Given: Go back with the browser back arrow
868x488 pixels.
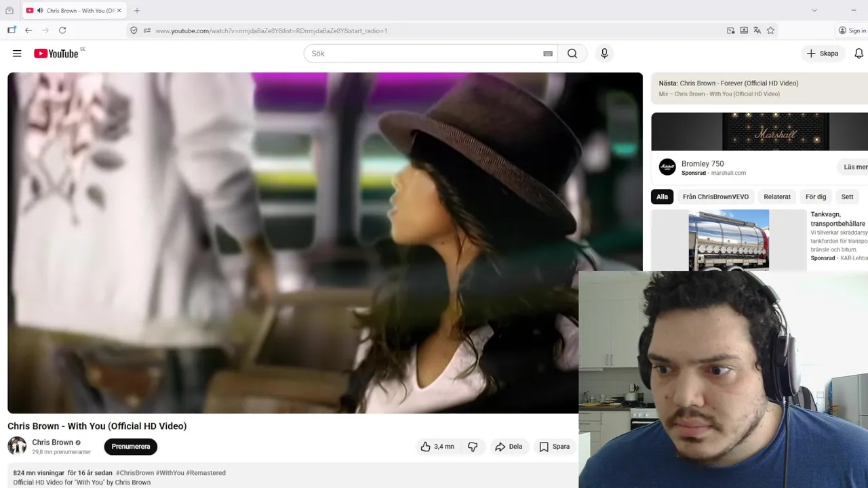Looking at the screenshot, I should click(x=28, y=30).
